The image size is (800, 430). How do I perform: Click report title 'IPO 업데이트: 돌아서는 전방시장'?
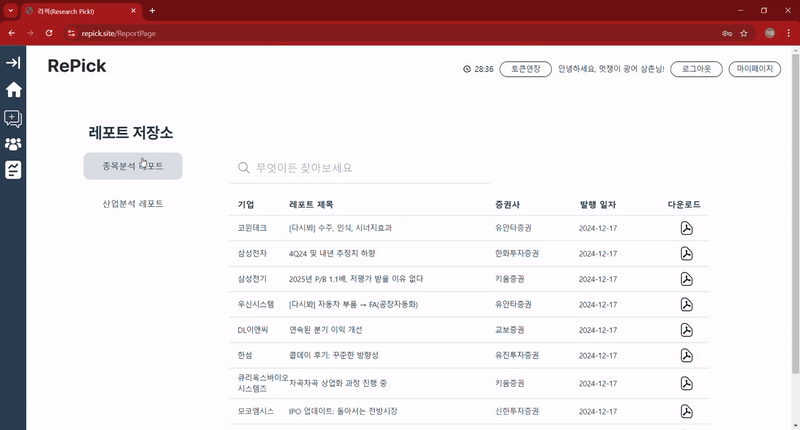[x=343, y=411]
